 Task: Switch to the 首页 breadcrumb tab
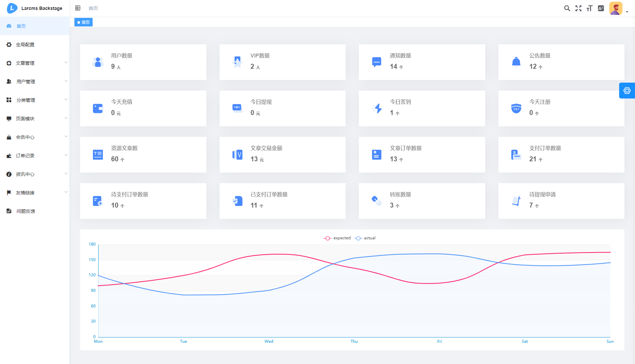pyautogui.click(x=93, y=8)
